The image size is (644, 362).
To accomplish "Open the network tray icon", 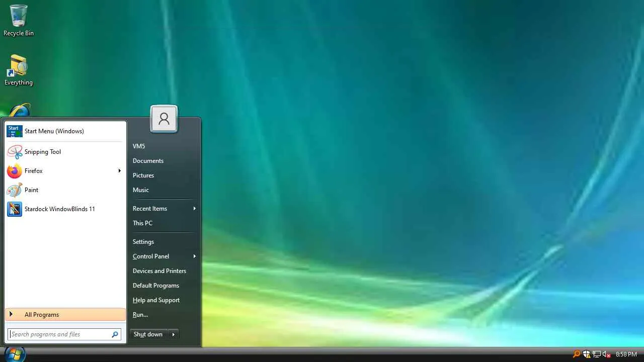I will 597,354.
